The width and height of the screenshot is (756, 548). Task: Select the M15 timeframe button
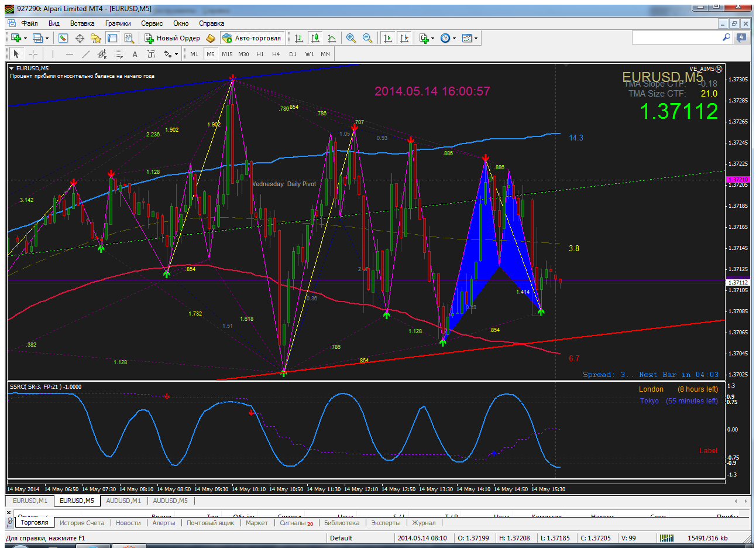click(x=227, y=54)
